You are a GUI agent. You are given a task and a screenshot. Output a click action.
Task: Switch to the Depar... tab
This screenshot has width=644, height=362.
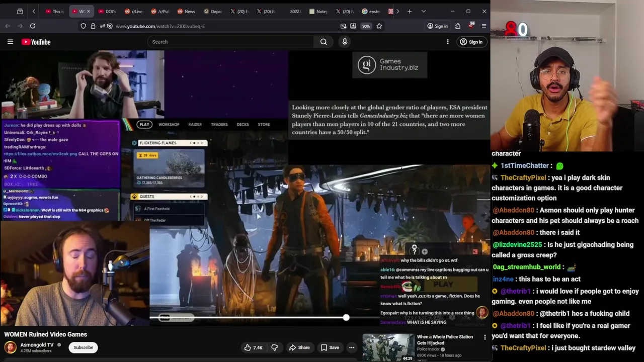pyautogui.click(x=213, y=11)
